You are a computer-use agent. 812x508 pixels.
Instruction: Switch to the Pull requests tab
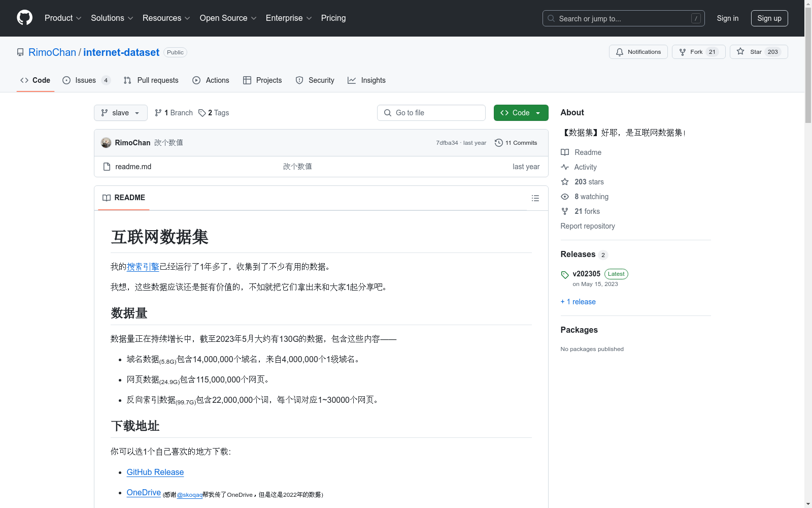(151, 80)
